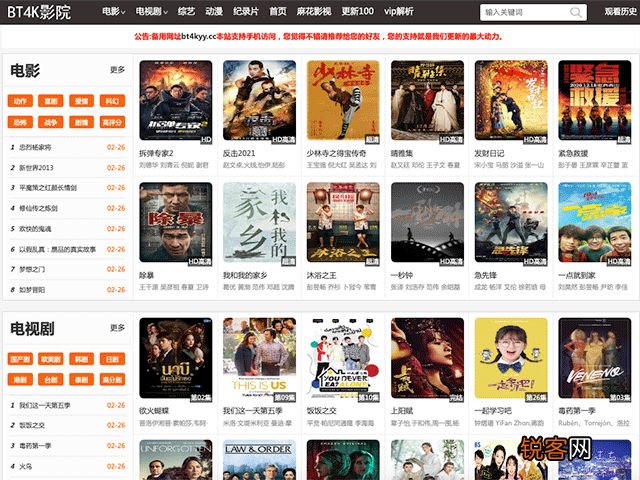640x480 pixels.
Task: Open 以假乱真：赝品的真实故事 list entry
Action: pyautogui.click(x=58, y=249)
